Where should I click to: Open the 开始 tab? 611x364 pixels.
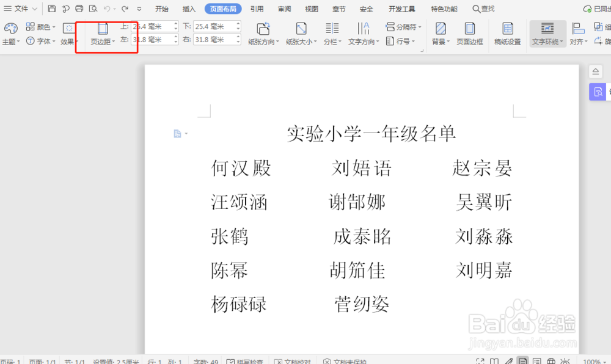tap(162, 9)
